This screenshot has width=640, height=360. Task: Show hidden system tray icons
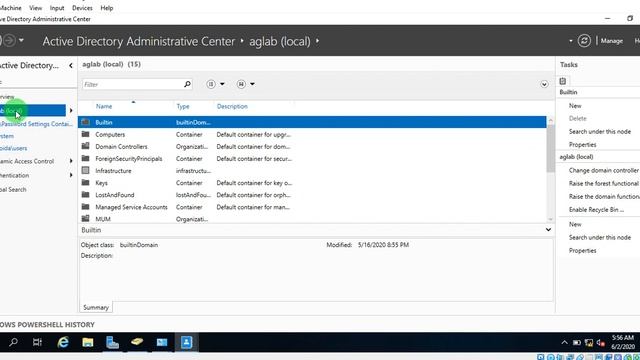click(x=564, y=342)
